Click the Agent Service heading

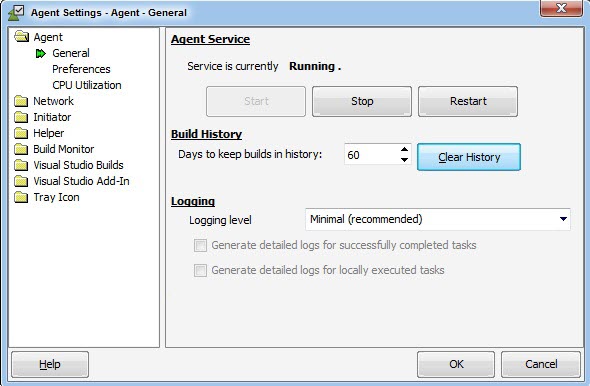[x=210, y=39]
